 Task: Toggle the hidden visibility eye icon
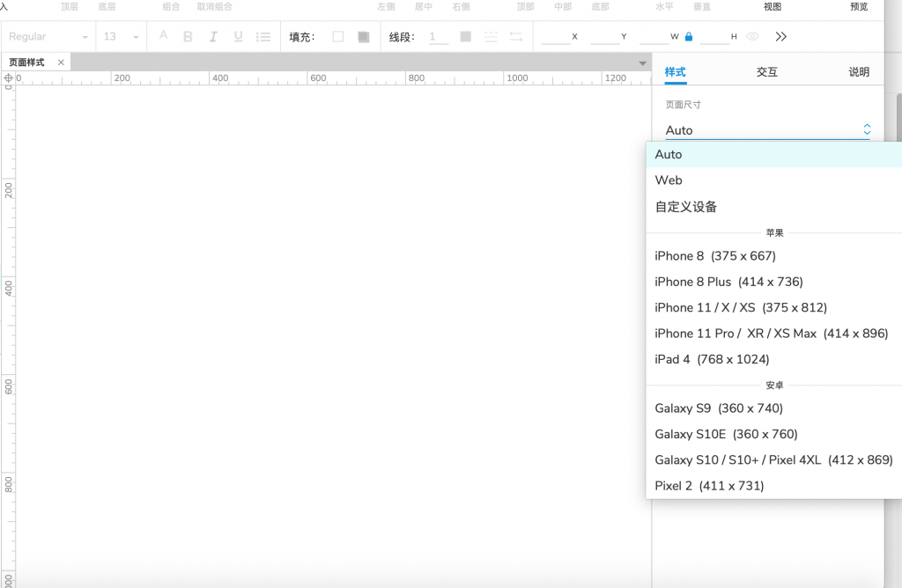click(752, 37)
